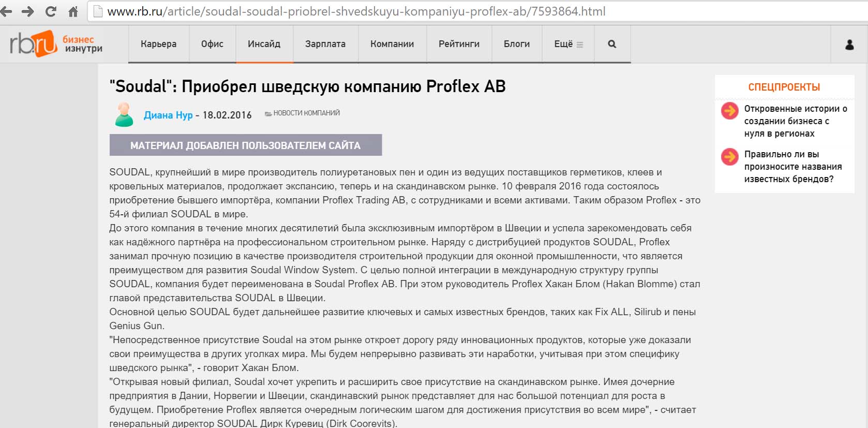Open Откровенные истории о создании бизнеса link

click(x=796, y=121)
